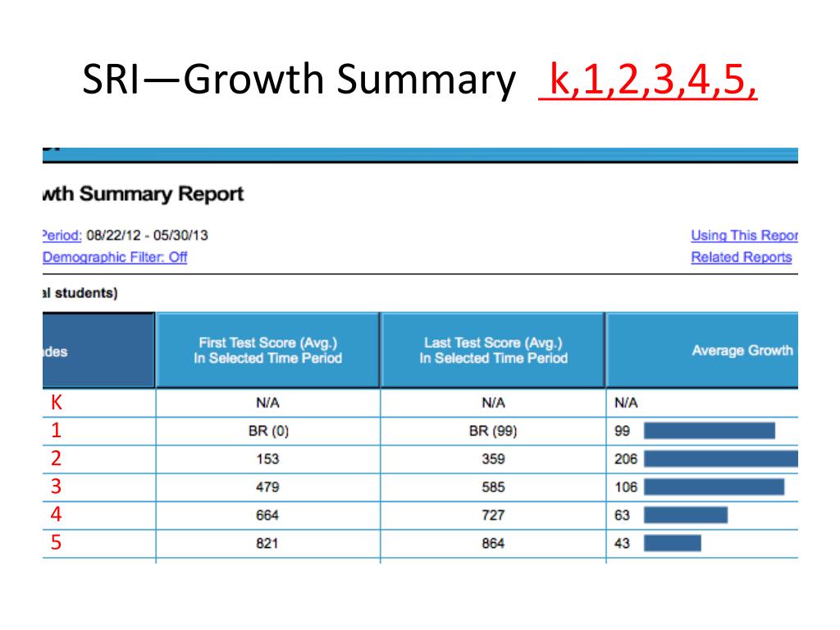Click the Demographic Filter: Off link

115,257
